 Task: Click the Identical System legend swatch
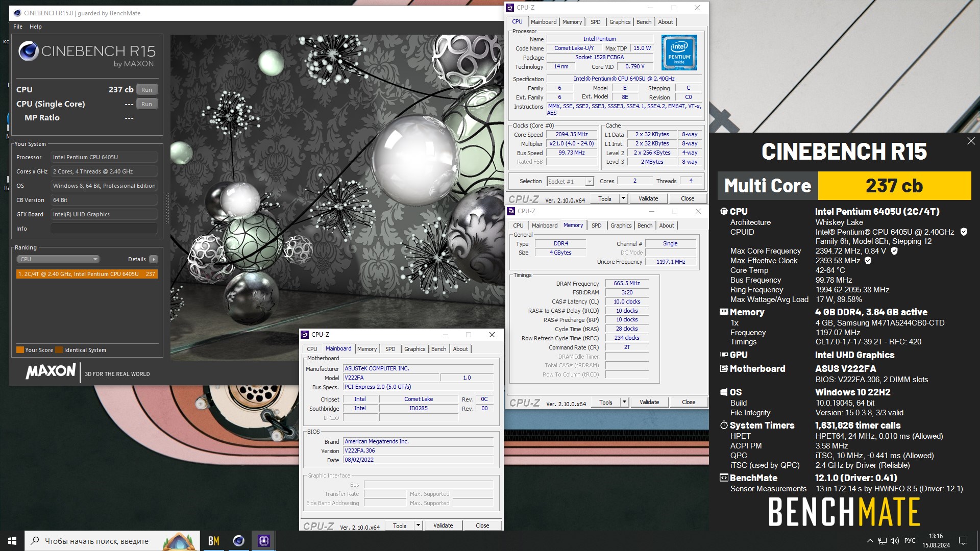[59, 350]
